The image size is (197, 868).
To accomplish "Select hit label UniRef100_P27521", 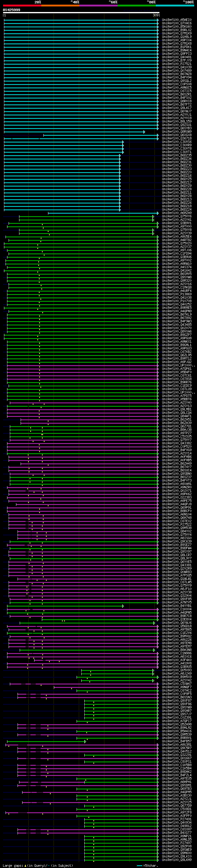I will 177,64.
